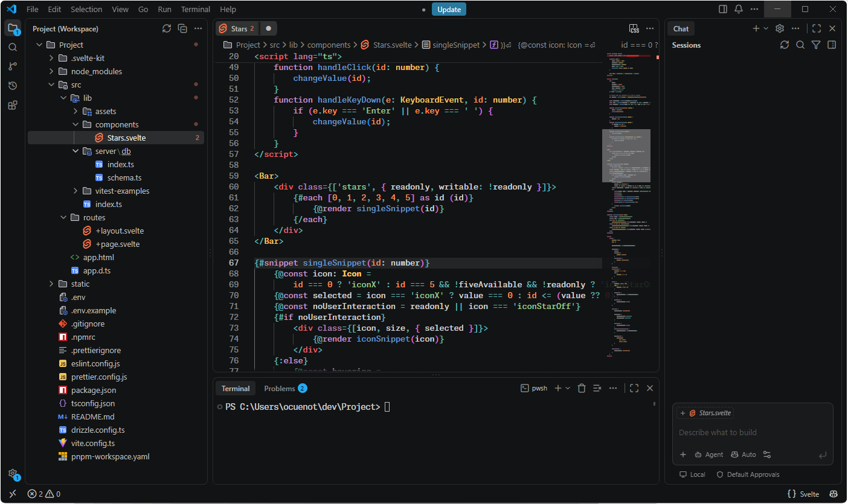
Task: Open errors and warnings count in status bar
Action: (x=44, y=494)
